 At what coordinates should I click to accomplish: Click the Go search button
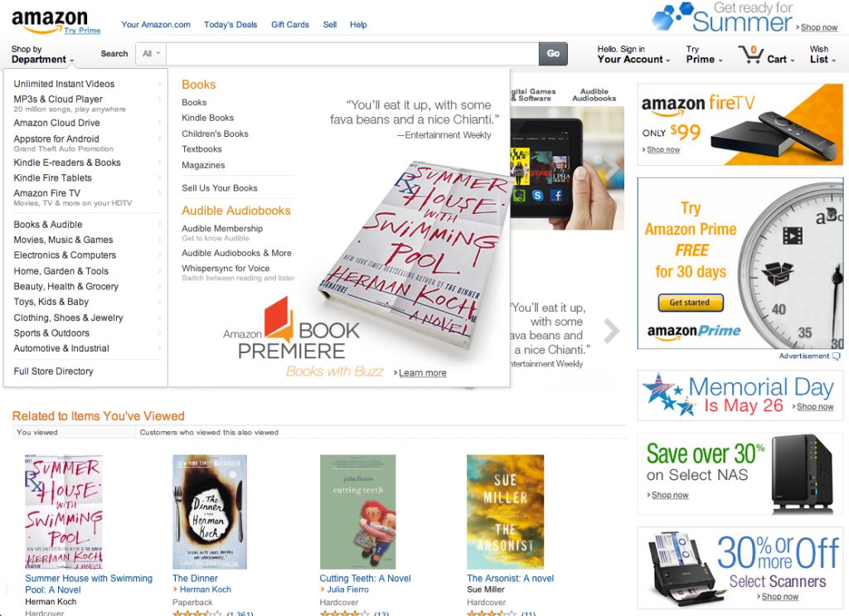[x=553, y=54]
